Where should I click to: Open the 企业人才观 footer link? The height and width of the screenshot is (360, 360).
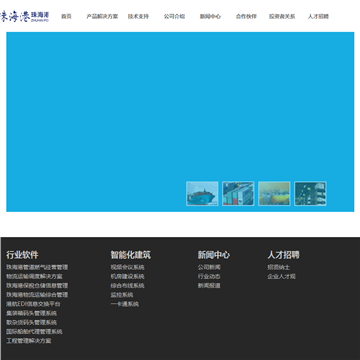coord(281,276)
